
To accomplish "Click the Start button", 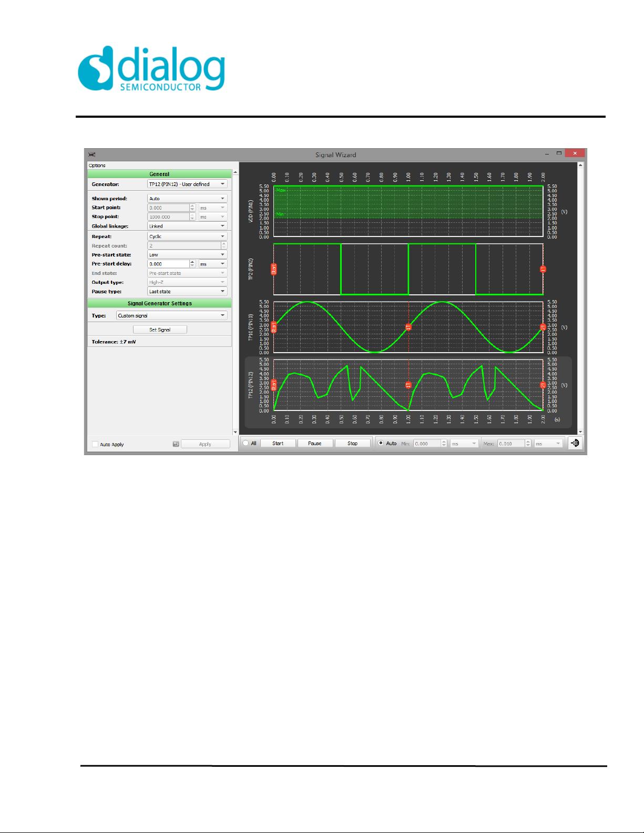I will click(x=278, y=443).
